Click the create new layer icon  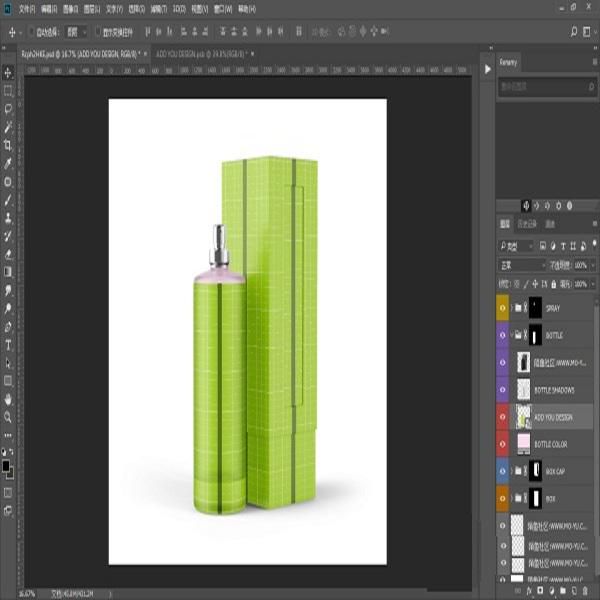574,591
